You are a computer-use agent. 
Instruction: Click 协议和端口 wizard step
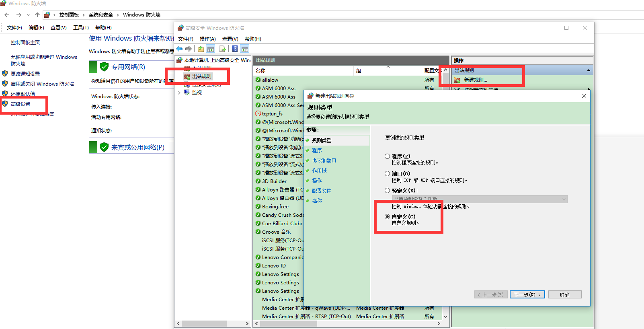pyautogui.click(x=324, y=160)
